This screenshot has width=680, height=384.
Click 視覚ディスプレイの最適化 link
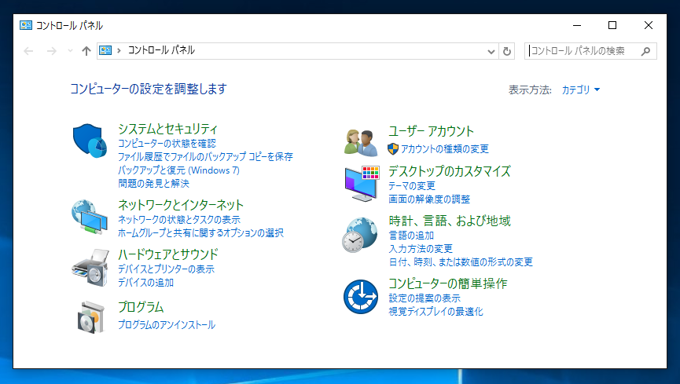(436, 312)
